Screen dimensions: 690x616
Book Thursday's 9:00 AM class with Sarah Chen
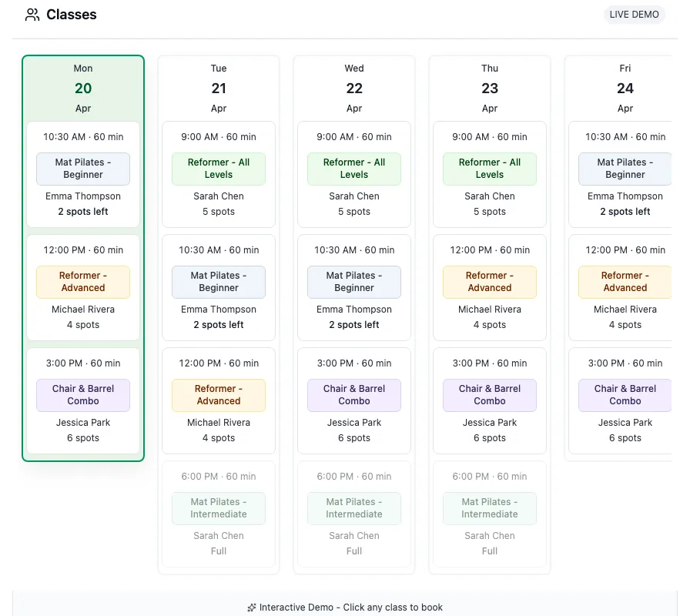tap(489, 173)
